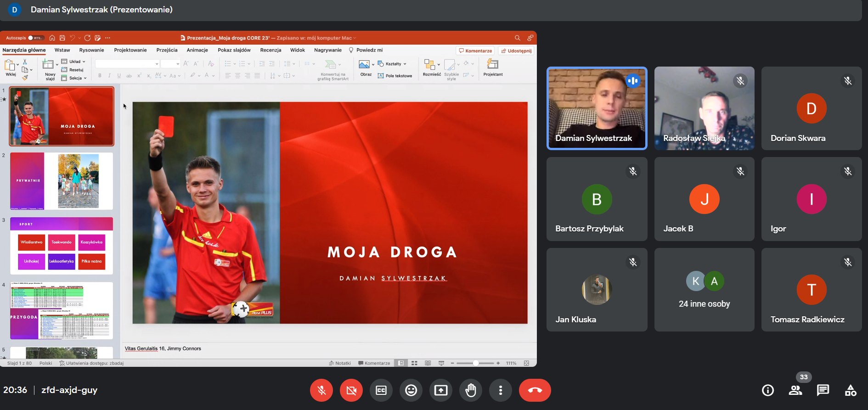Screen dimensions: 868x410
Task: Open the Wstaw ribbon tab
Action: point(62,50)
